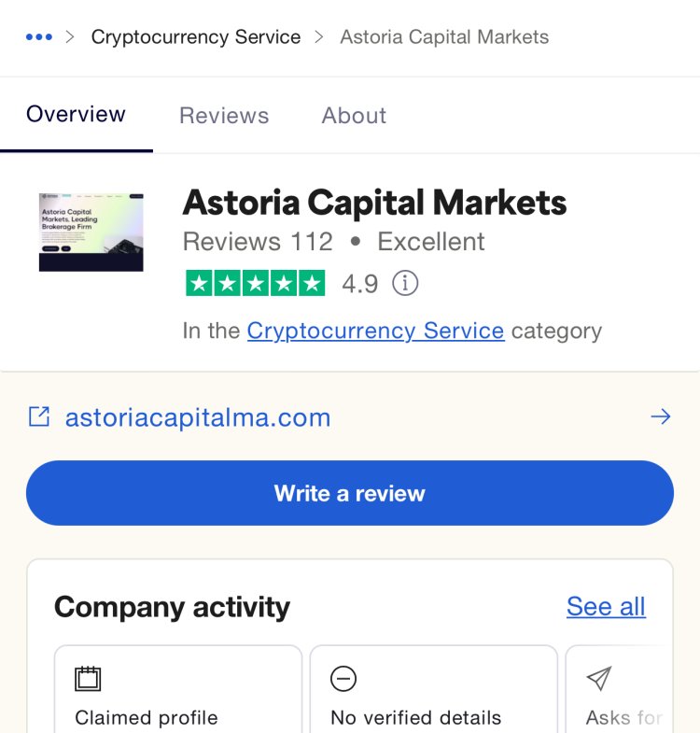Open the About tab
Screen dimensions: 700x733
354,116
